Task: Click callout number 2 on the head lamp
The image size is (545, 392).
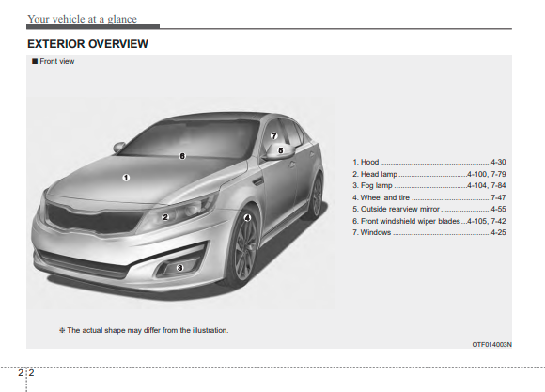Action: [165, 217]
